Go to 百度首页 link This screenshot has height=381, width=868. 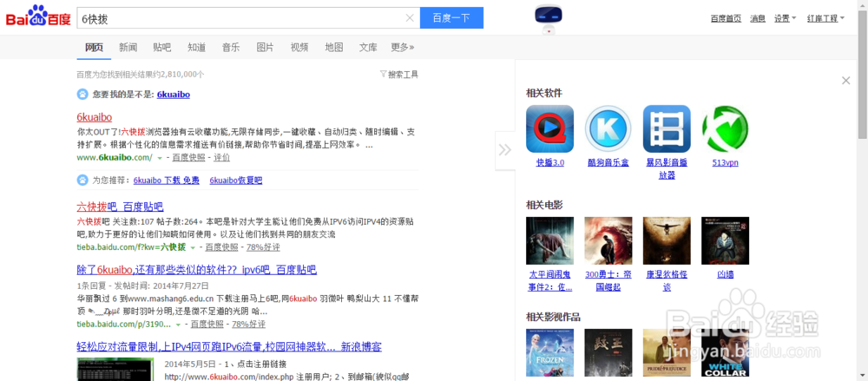coord(726,18)
